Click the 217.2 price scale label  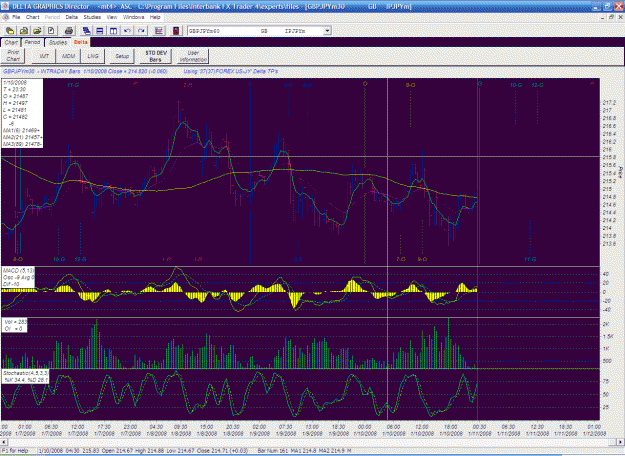coord(608,102)
